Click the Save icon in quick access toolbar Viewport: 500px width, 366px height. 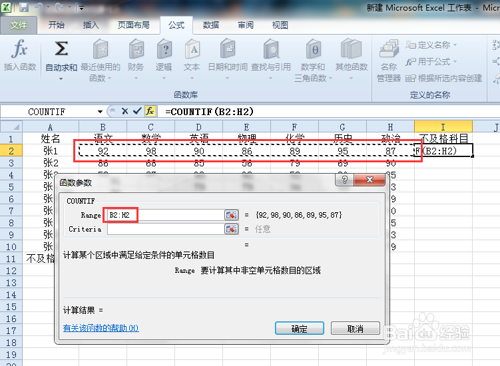pyautogui.click(x=24, y=7)
